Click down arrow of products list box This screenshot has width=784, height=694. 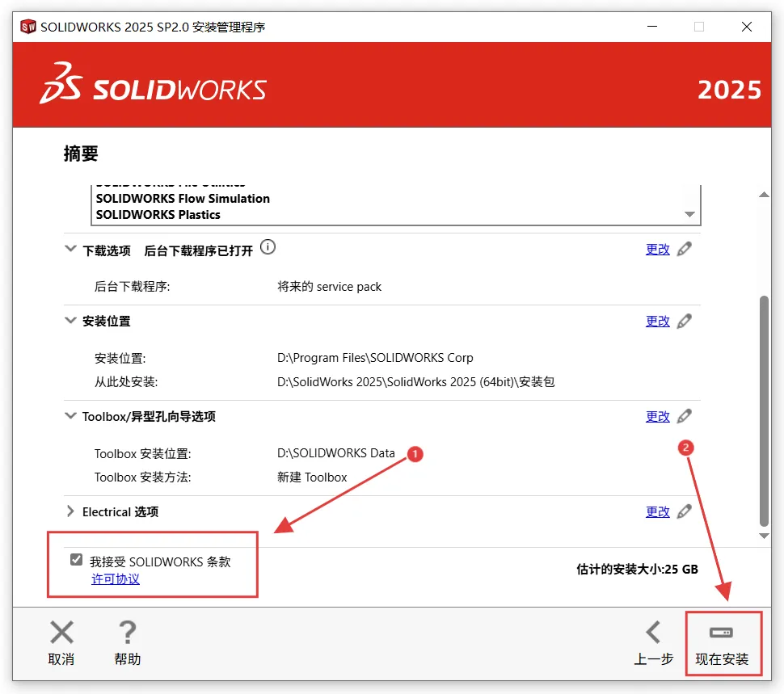(x=690, y=214)
